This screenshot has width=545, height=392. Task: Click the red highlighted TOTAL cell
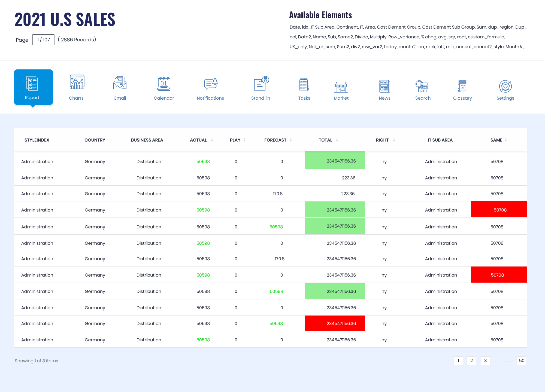(x=335, y=323)
